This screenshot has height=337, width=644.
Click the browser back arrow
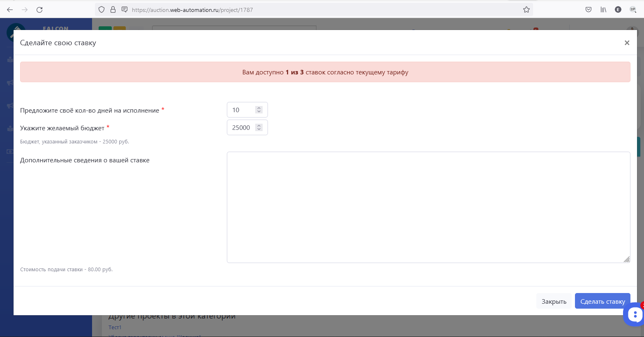10,10
